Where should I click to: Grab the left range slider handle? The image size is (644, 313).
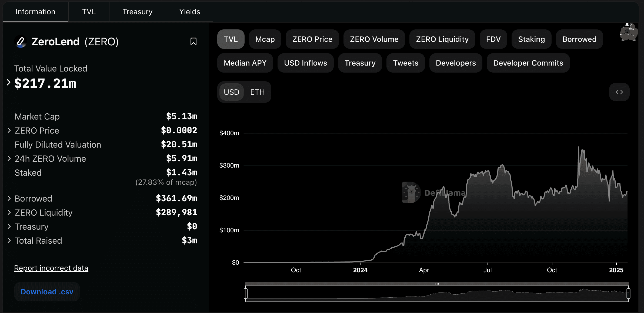[246, 293]
